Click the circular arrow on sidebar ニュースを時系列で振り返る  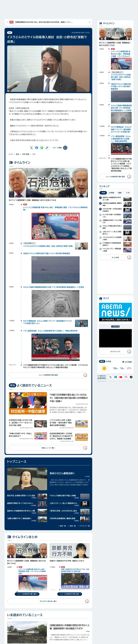(x=129, y=176)
